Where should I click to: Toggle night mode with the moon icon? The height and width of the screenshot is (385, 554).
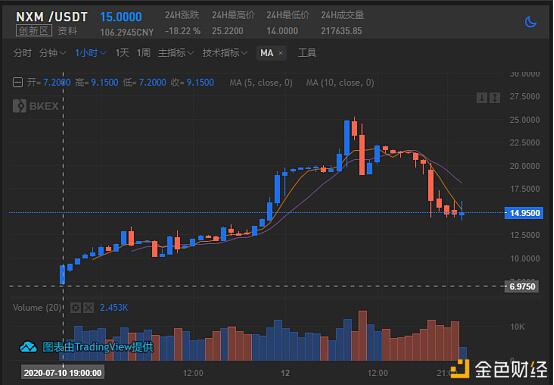(530, 22)
